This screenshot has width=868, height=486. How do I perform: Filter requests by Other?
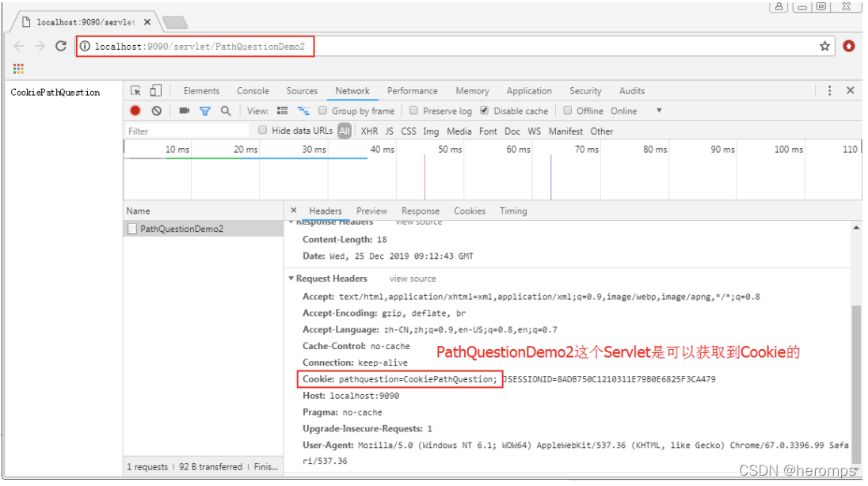tap(602, 131)
